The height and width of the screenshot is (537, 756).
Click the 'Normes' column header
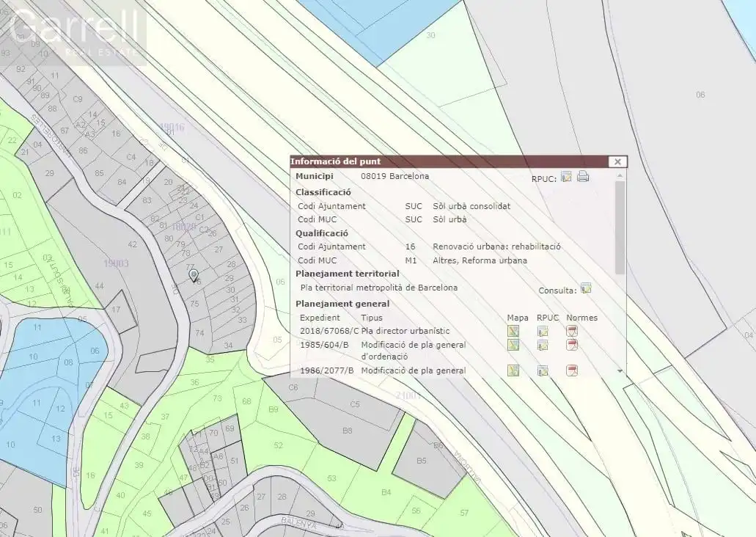pyautogui.click(x=581, y=318)
